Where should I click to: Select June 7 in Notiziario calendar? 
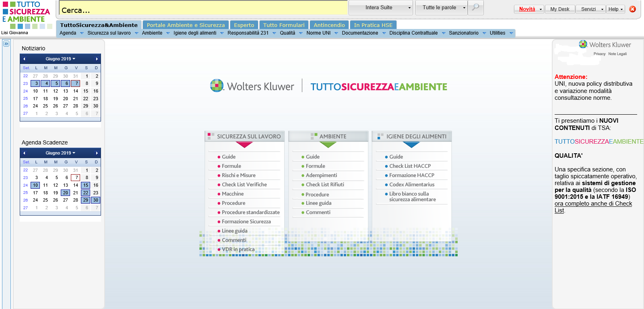(76, 84)
